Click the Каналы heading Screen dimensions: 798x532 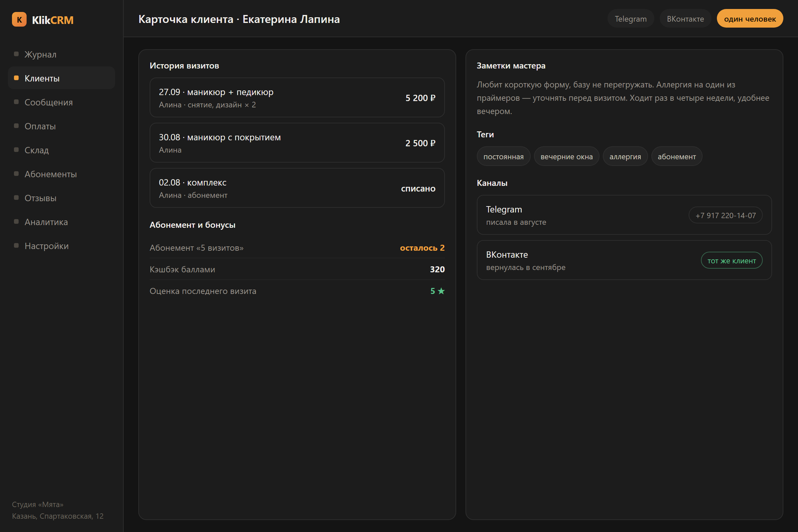pyautogui.click(x=492, y=183)
